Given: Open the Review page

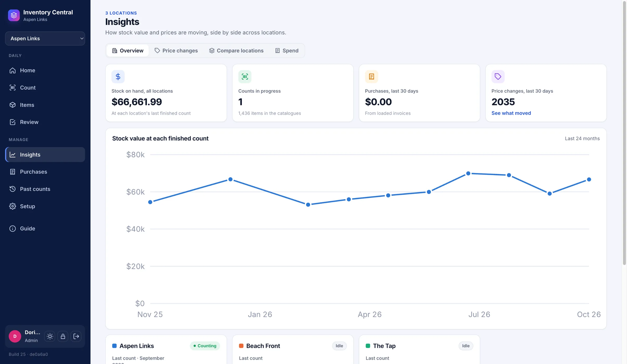Looking at the screenshot, I should [45, 122].
